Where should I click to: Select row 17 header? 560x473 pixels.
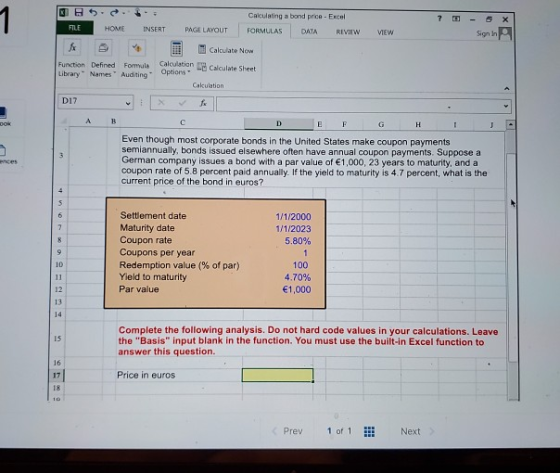(x=56, y=375)
